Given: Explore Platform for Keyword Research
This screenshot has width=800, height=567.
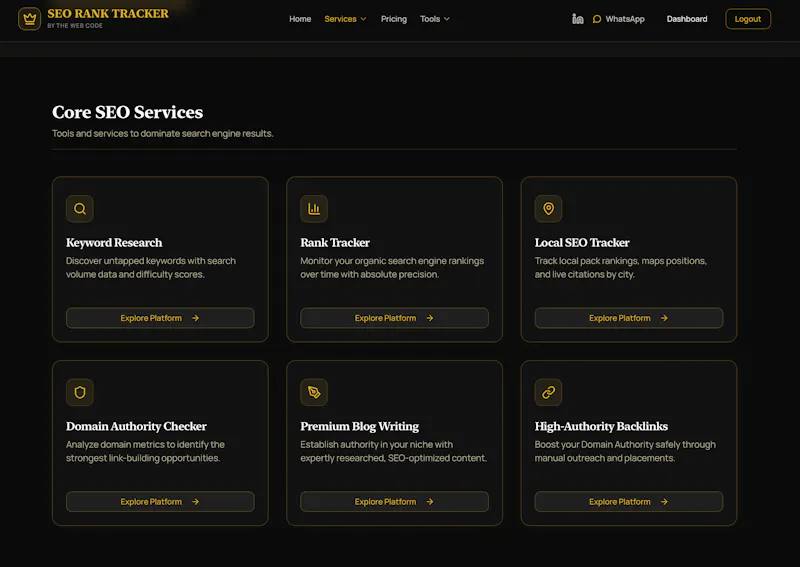Looking at the screenshot, I should [160, 318].
